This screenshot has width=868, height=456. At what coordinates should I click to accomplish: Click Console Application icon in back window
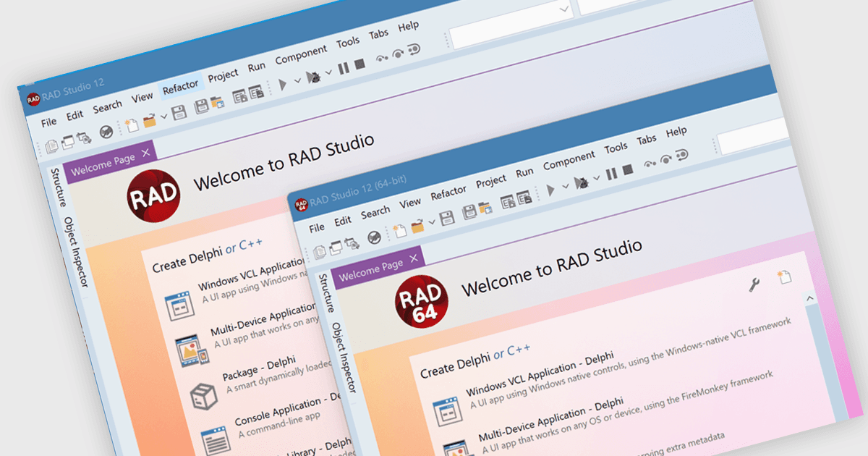pos(216,440)
